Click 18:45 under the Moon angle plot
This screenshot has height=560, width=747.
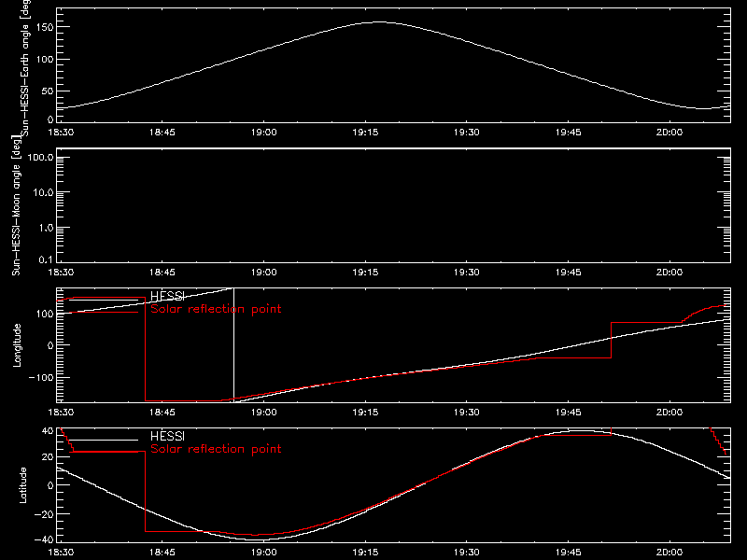point(162,273)
